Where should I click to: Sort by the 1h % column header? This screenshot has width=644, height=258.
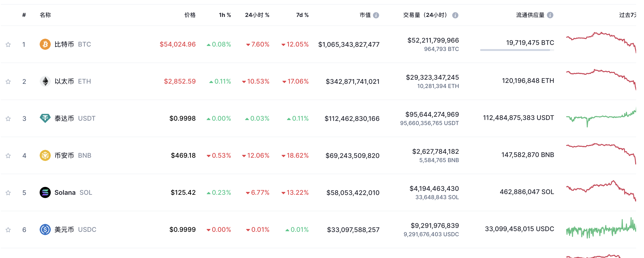click(x=225, y=15)
